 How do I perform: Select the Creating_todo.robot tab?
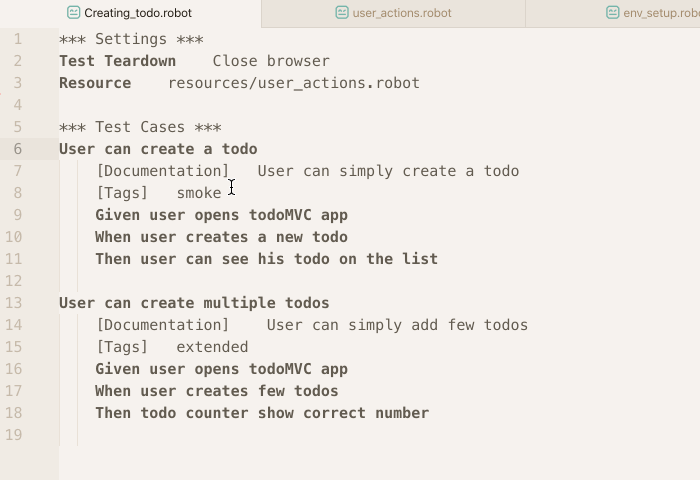pos(129,13)
